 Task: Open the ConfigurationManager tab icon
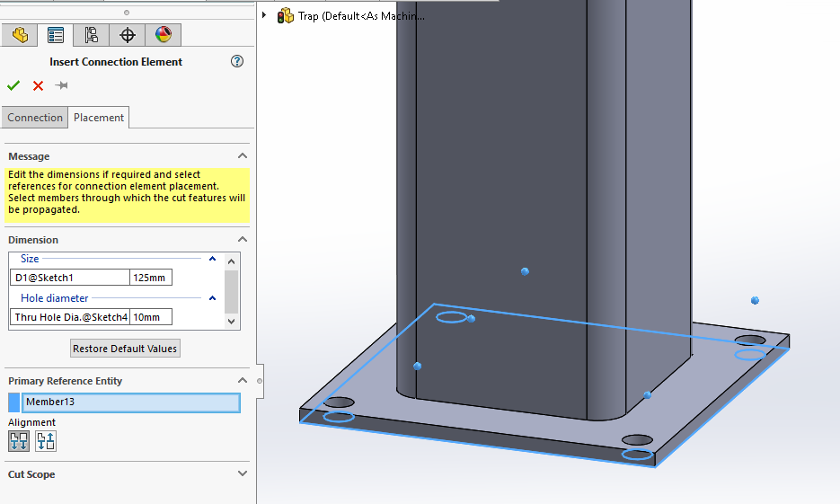click(91, 35)
